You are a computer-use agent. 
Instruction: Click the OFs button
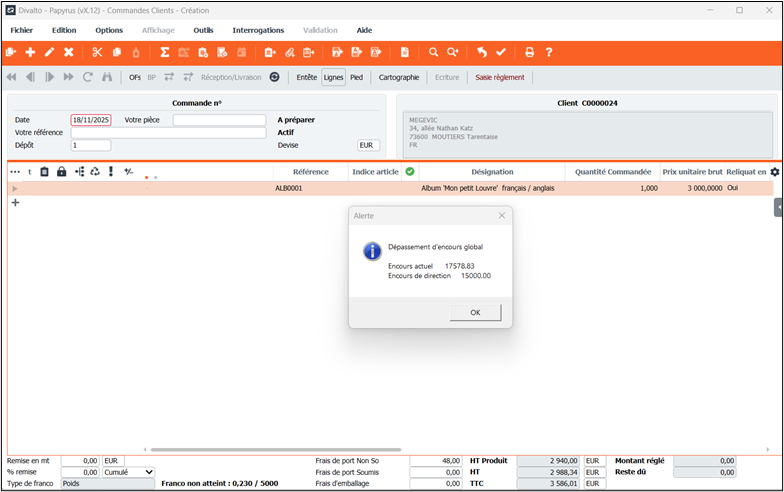pos(135,77)
